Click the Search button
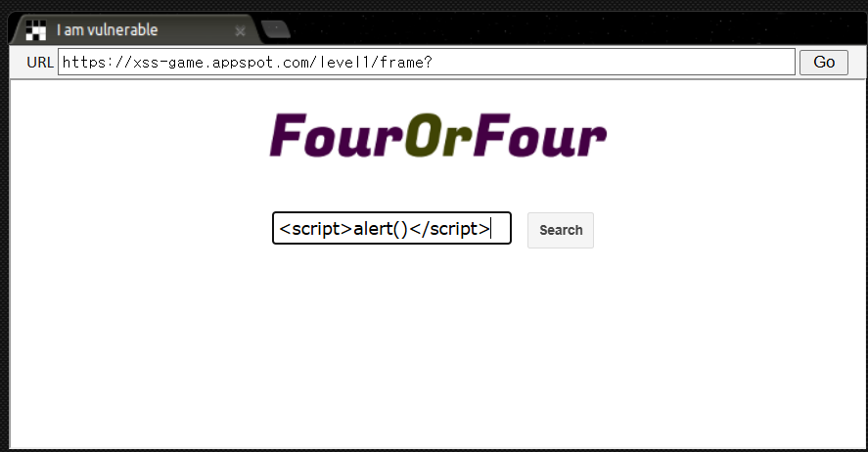868x452 pixels. coord(561,230)
